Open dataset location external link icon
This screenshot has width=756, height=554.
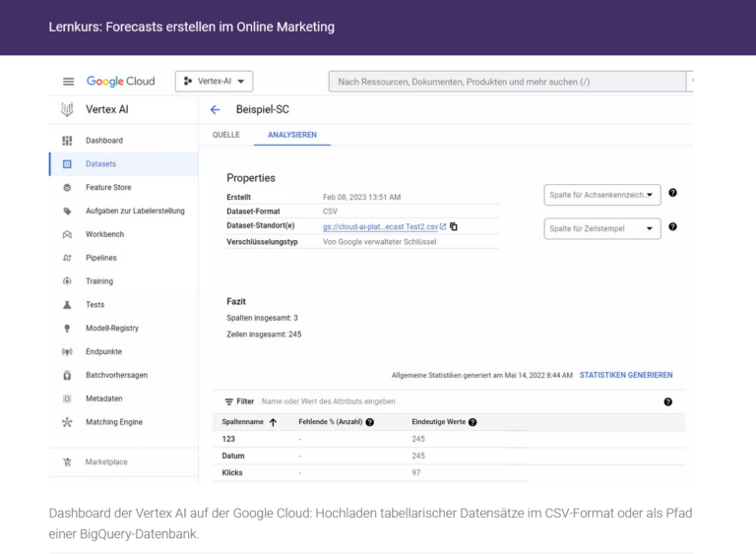click(x=443, y=226)
